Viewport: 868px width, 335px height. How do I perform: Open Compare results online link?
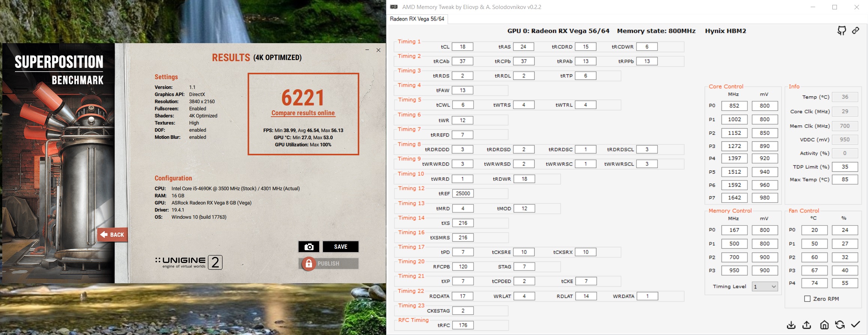tap(303, 113)
